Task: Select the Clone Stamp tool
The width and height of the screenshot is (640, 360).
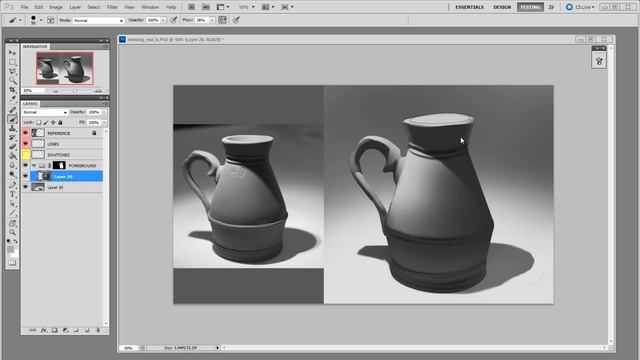Action: pos(12,129)
